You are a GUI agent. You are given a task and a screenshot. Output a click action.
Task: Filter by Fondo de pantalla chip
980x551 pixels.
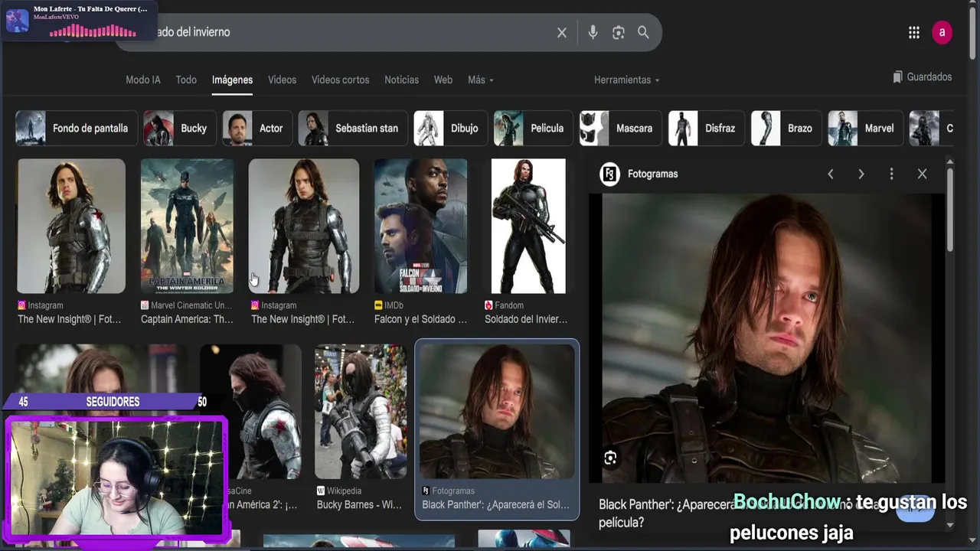click(76, 128)
